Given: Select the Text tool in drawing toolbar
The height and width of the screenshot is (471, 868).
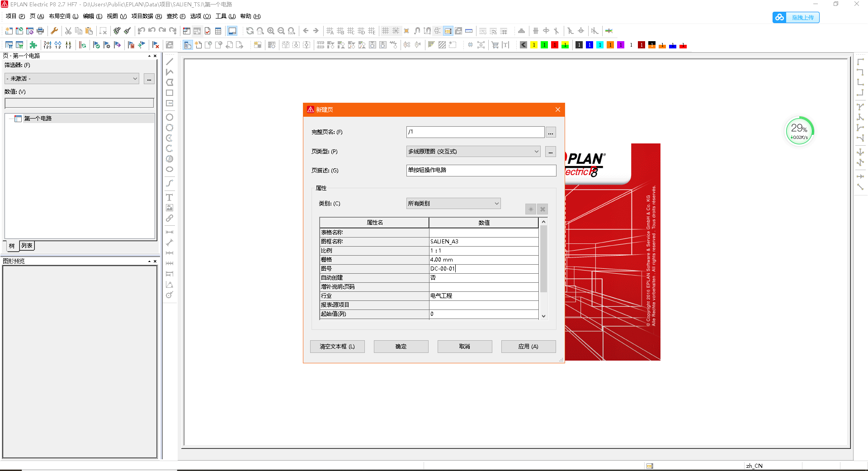Looking at the screenshot, I should pyautogui.click(x=170, y=197).
